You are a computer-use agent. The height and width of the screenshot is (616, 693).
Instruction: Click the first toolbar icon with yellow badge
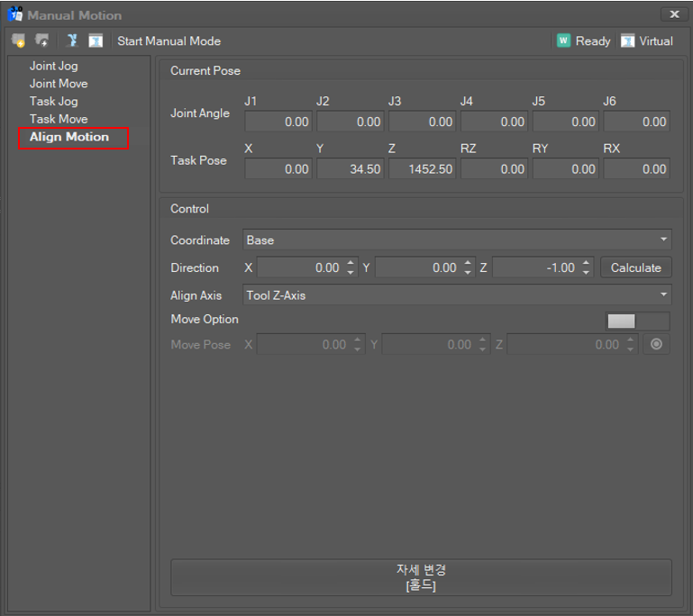point(19,41)
